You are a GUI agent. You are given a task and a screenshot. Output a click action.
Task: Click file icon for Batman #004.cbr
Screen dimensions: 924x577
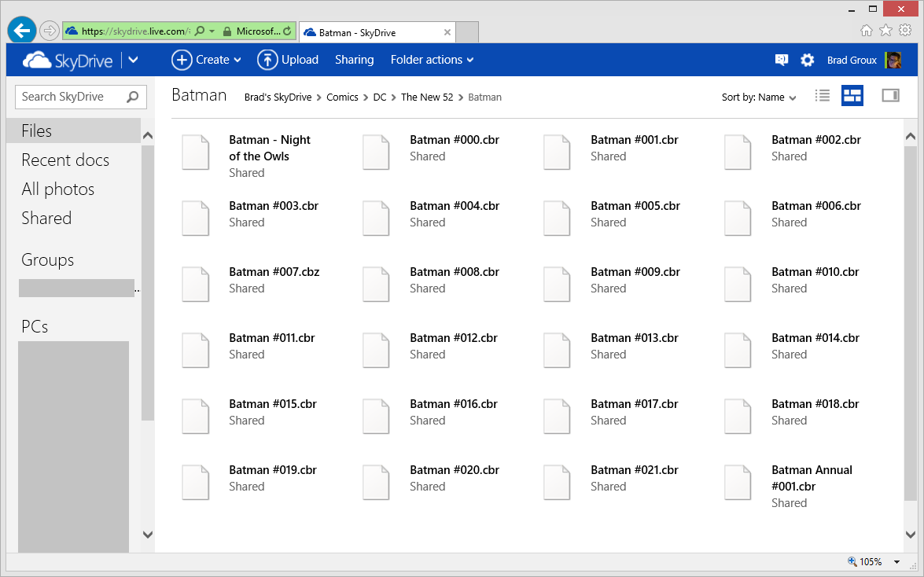[376, 218]
